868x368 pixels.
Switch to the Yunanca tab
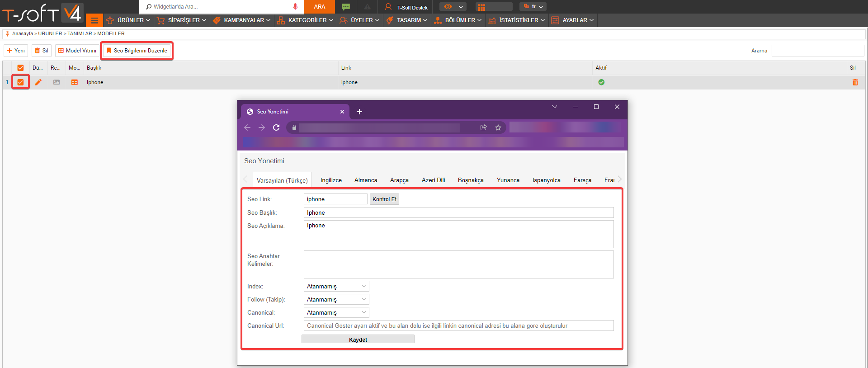(508, 180)
